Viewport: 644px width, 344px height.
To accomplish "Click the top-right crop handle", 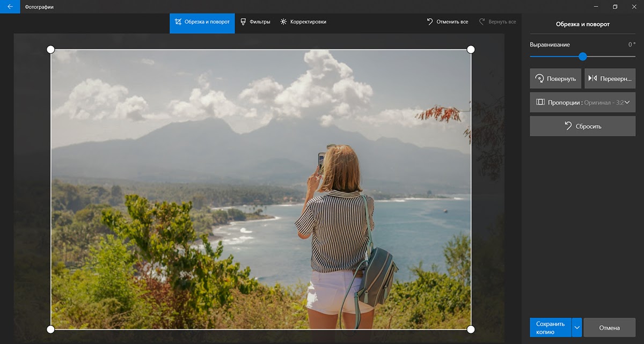I will pyautogui.click(x=471, y=49).
